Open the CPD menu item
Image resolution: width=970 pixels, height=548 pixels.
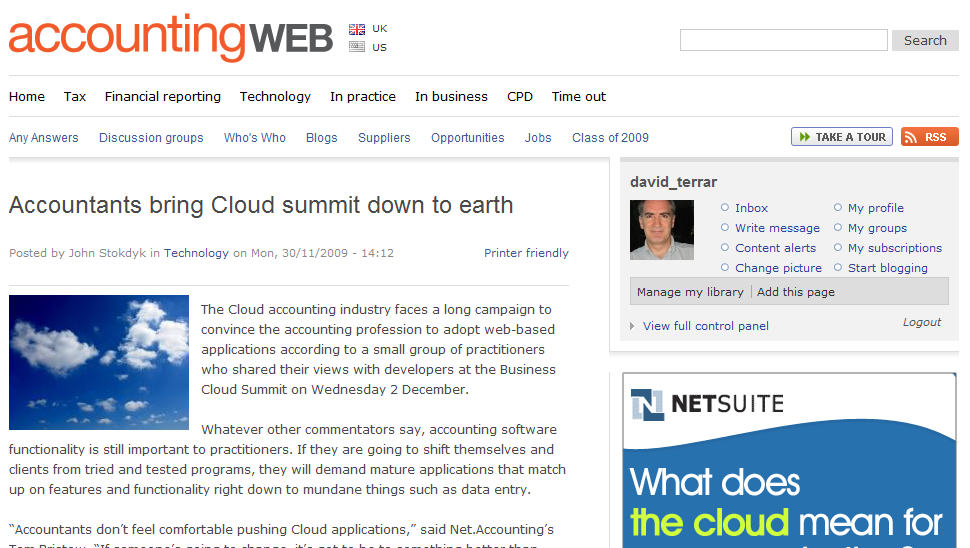click(520, 96)
